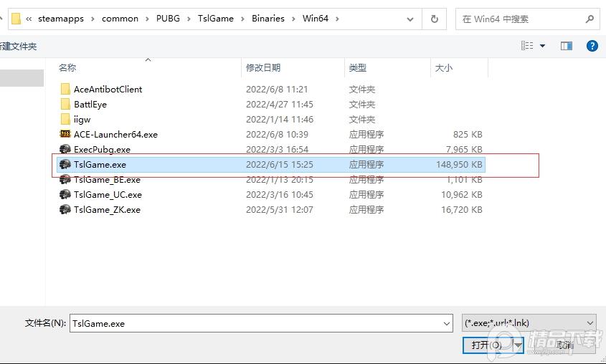
Task: Go to Binaries in breadcrumb
Action: pos(268,19)
